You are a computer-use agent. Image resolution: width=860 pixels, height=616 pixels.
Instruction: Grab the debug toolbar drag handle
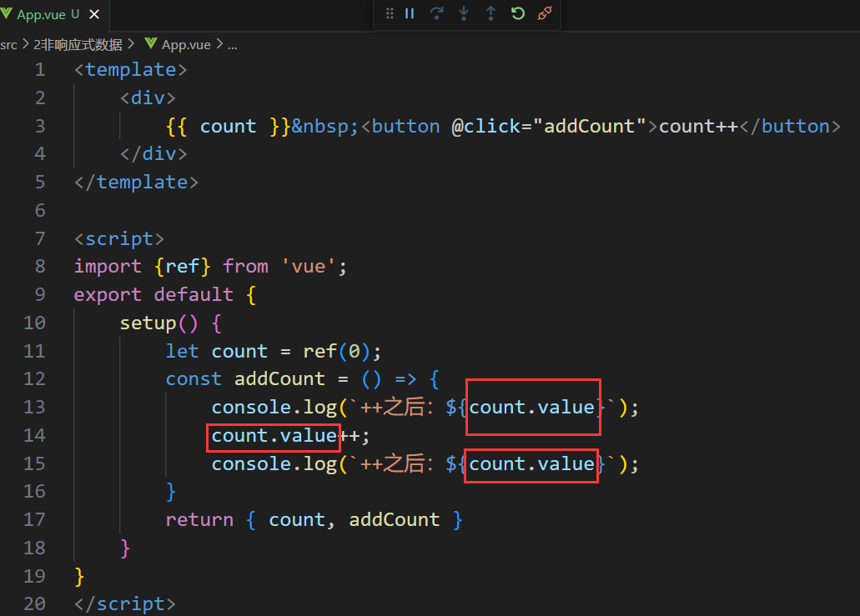(390, 13)
